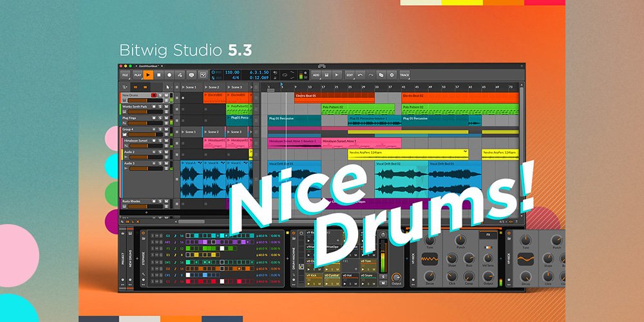Disarm record on New Drums track

[x=154, y=95]
